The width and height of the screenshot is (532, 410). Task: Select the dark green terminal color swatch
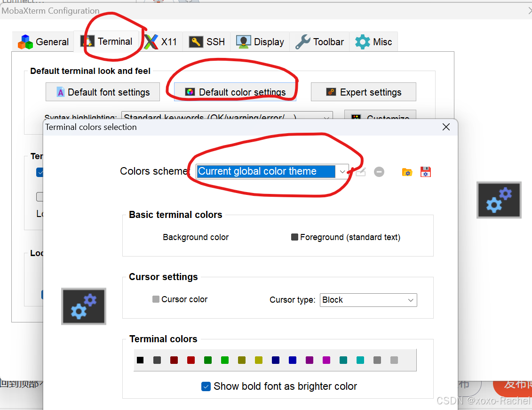(208, 360)
